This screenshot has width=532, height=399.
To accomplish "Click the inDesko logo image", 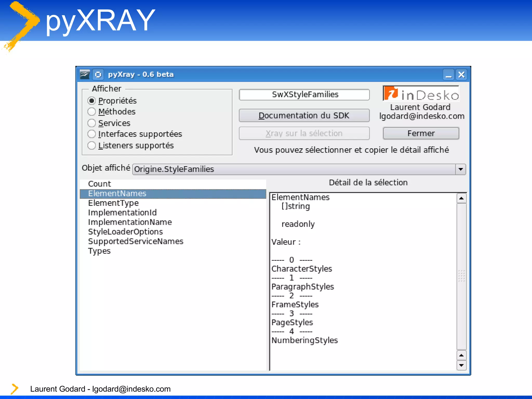I will click(x=421, y=94).
